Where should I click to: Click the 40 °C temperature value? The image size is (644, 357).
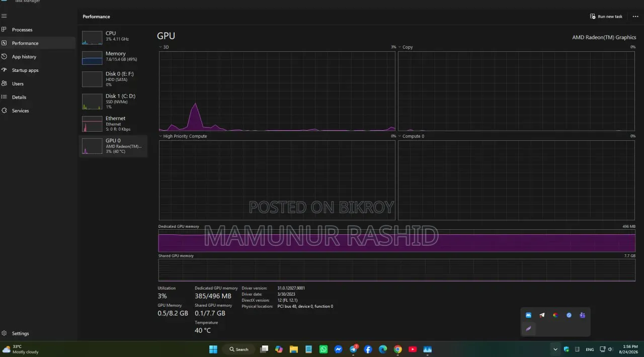click(x=203, y=330)
